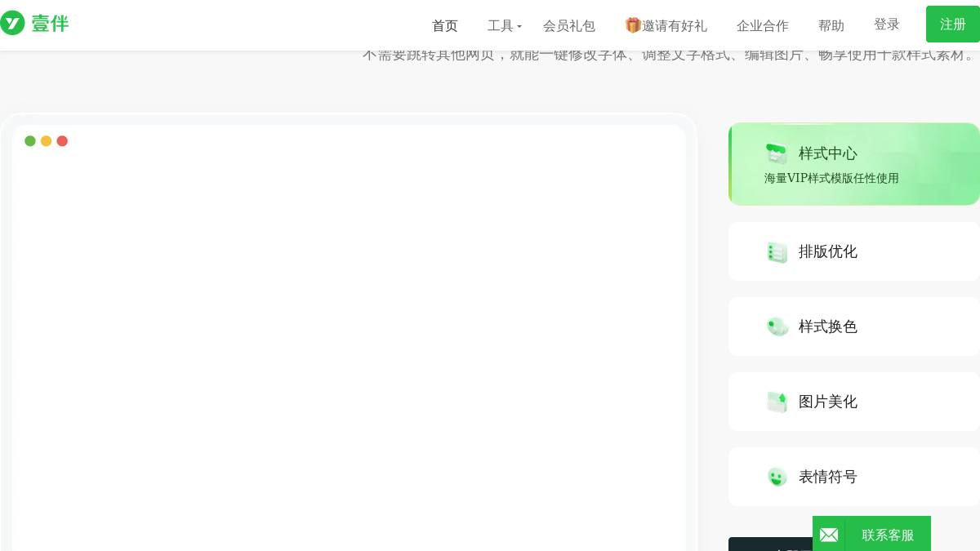This screenshot has height=551, width=980.
Task: Click the 海量VIP样式模版任性使用 subtitle text
Action: pos(831,178)
